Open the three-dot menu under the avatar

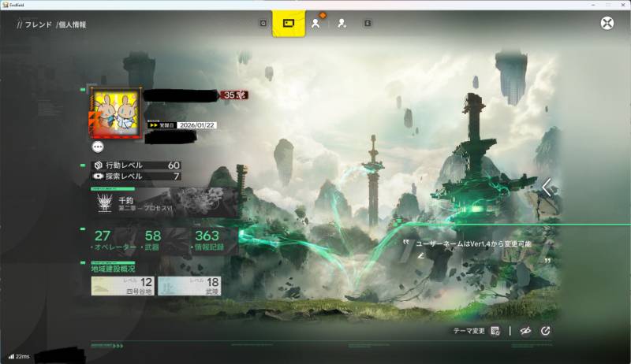tap(98, 147)
